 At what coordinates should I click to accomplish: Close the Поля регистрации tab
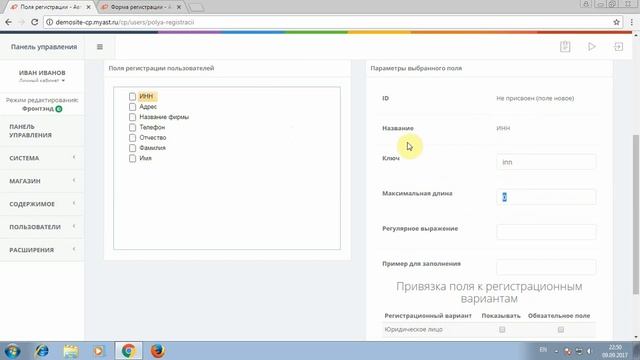[x=89, y=7]
